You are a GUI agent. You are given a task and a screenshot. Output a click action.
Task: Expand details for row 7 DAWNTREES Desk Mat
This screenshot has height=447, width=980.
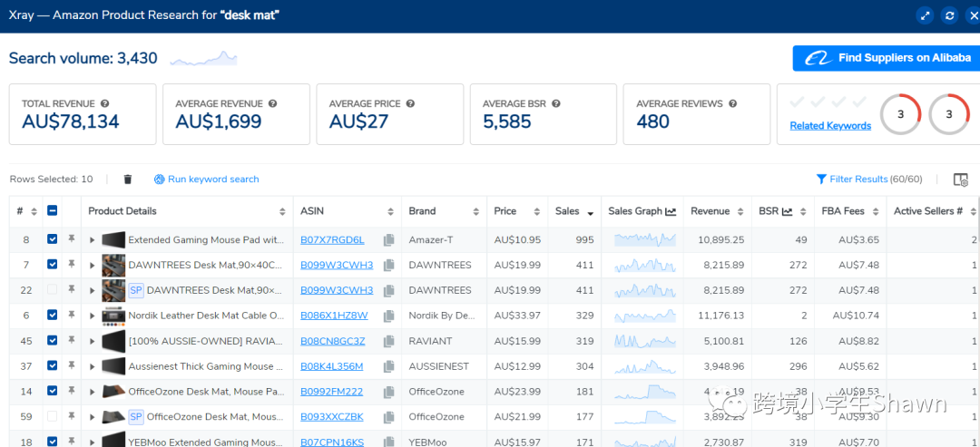click(93, 266)
